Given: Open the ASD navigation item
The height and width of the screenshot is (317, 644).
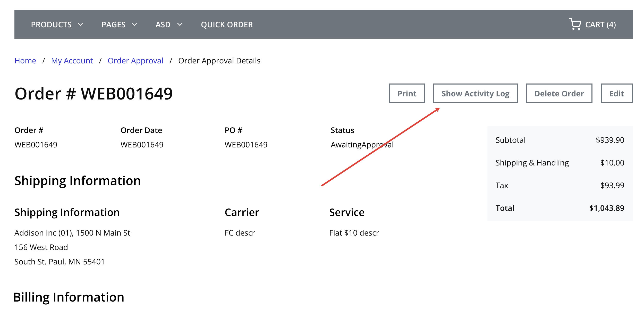Looking at the screenshot, I should (163, 24).
